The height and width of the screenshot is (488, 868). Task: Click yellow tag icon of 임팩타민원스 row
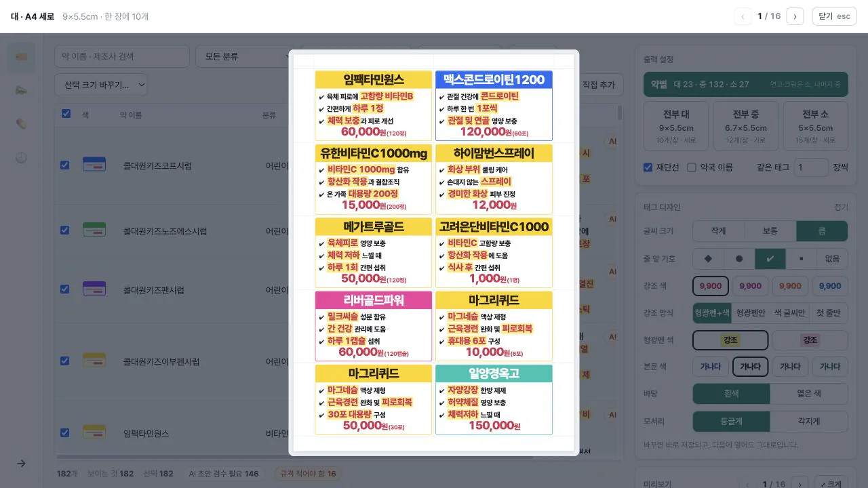(x=94, y=432)
